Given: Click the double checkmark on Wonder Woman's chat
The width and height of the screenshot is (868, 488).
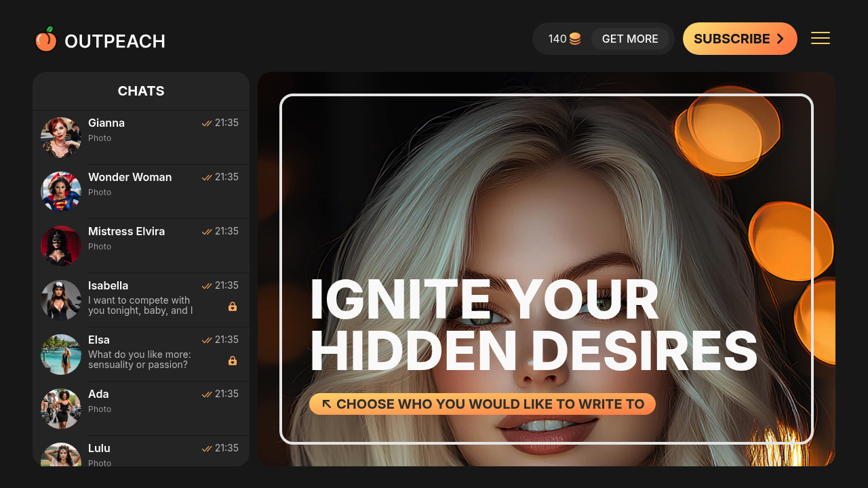Looking at the screenshot, I should (205, 177).
